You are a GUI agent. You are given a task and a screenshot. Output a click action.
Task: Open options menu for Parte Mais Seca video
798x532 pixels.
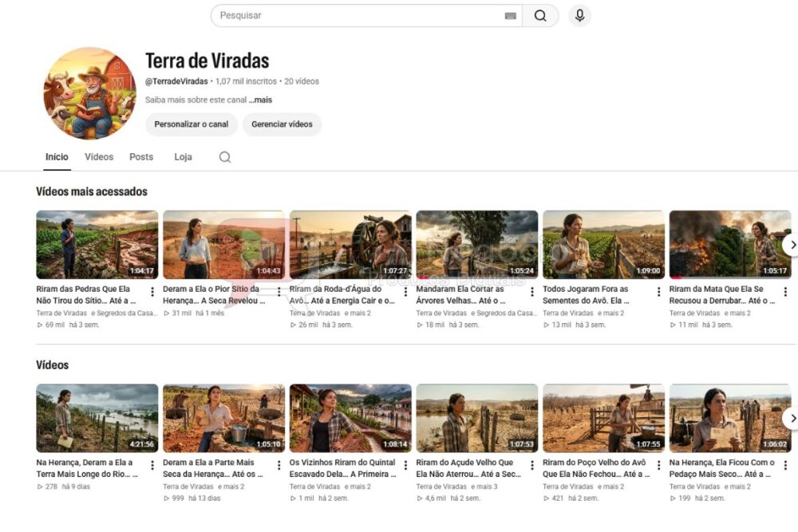point(279,465)
